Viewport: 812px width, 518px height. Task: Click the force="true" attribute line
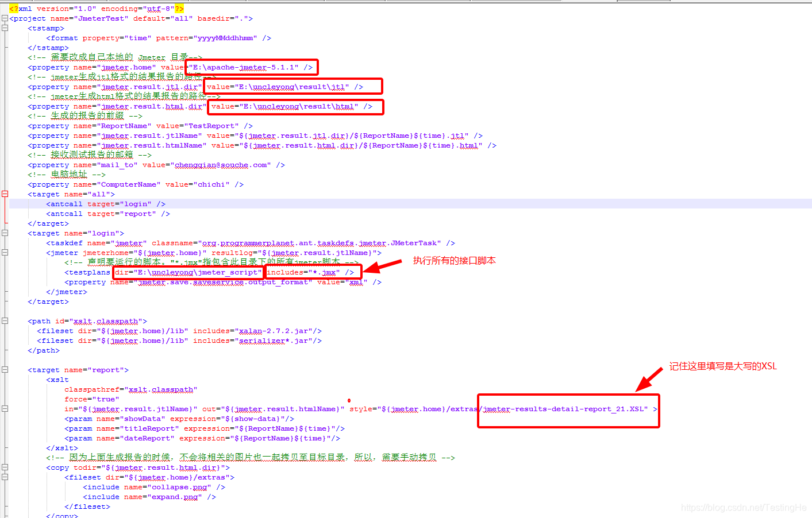(x=92, y=399)
